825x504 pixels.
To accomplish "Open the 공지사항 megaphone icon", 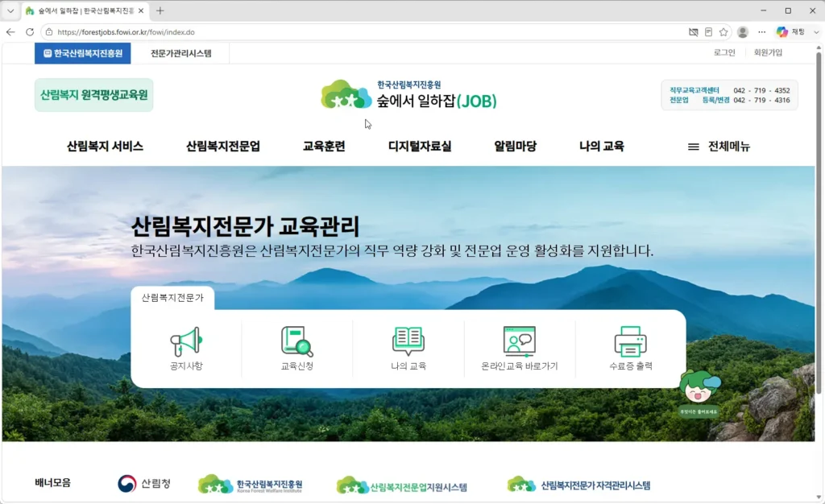I will (186, 348).
